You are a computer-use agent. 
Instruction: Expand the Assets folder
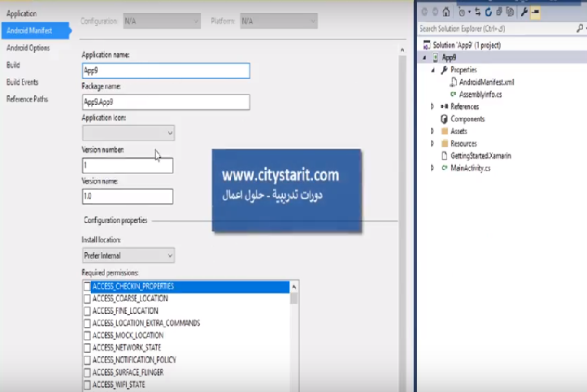433,132
